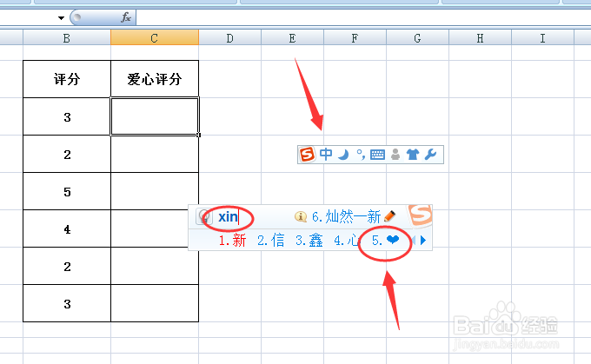Select the 评分 header cell

coord(67,79)
